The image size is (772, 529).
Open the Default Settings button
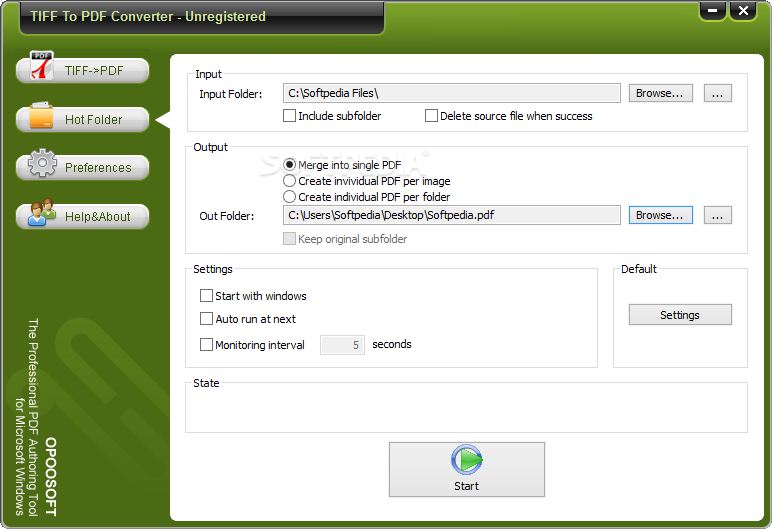(x=680, y=315)
